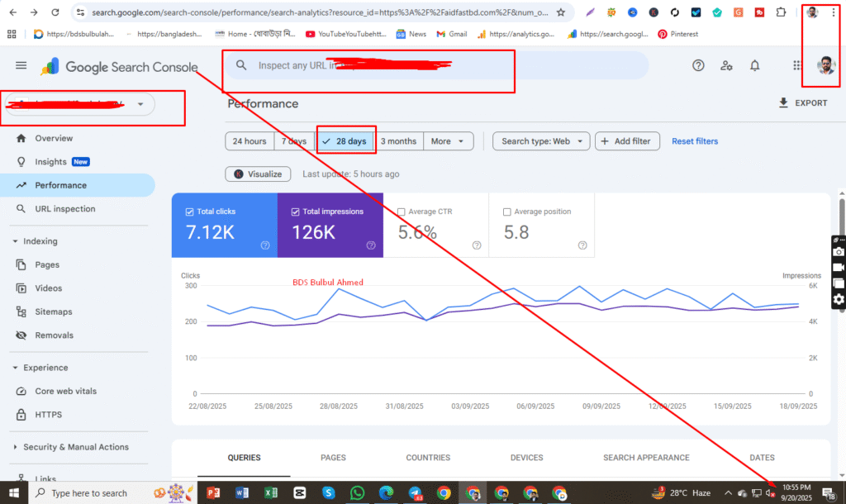This screenshot has width=846, height=504.
Task: Bookmark the page with star icon
Action: 561,13
